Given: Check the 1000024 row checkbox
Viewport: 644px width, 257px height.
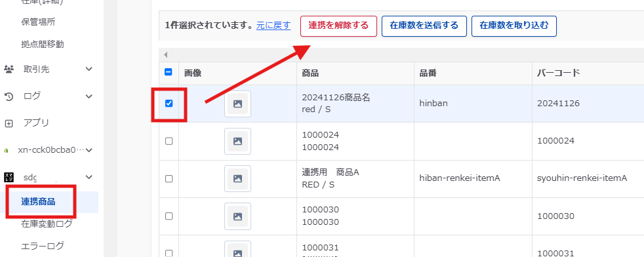Looking at the screenshot, I should tap(169, 141).
